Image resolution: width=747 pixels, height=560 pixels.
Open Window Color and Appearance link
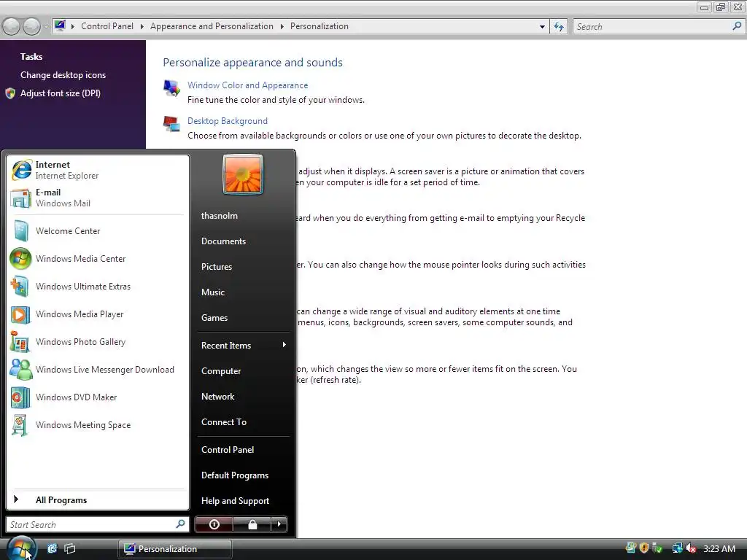click(248, 85)
